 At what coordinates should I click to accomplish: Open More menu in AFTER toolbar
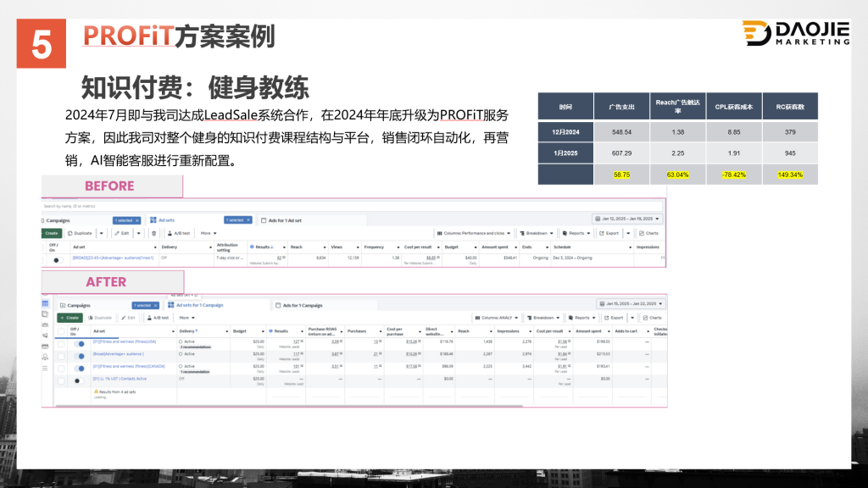coord(186,319)
